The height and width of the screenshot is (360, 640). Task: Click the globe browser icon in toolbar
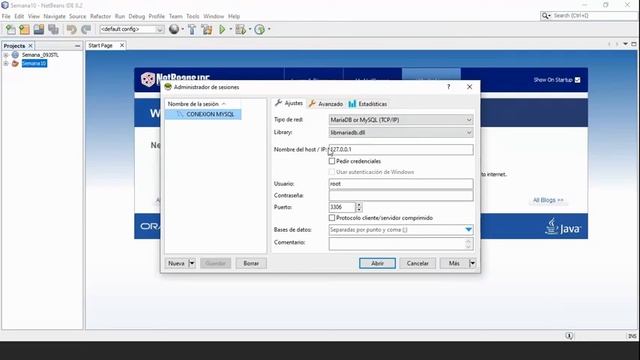[174, 29]
